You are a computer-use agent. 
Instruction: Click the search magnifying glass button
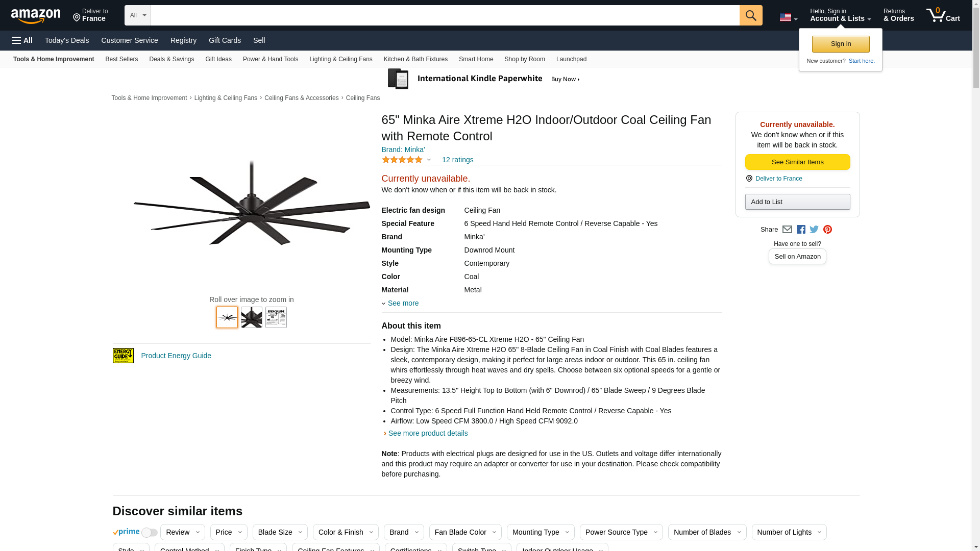(750, 15)
